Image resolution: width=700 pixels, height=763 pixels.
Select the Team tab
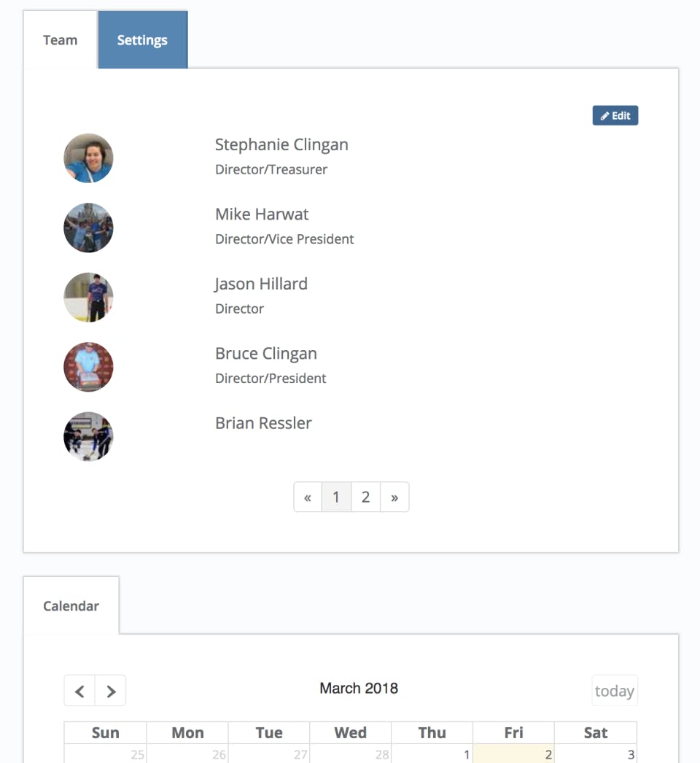pyautogui.click(x=60, y=40)
